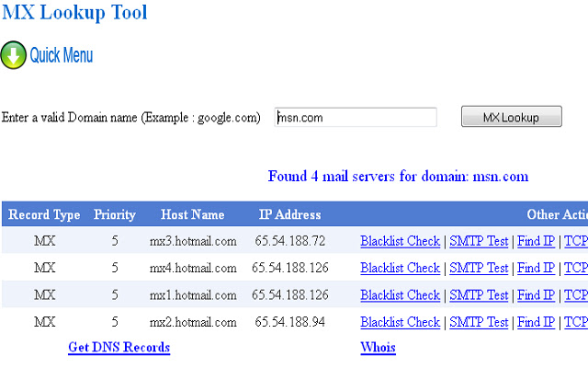This screenshot has height=368, width=588.
Task: Click the 'Enter a valid Domain name' label
Action: tap(130, 118)
